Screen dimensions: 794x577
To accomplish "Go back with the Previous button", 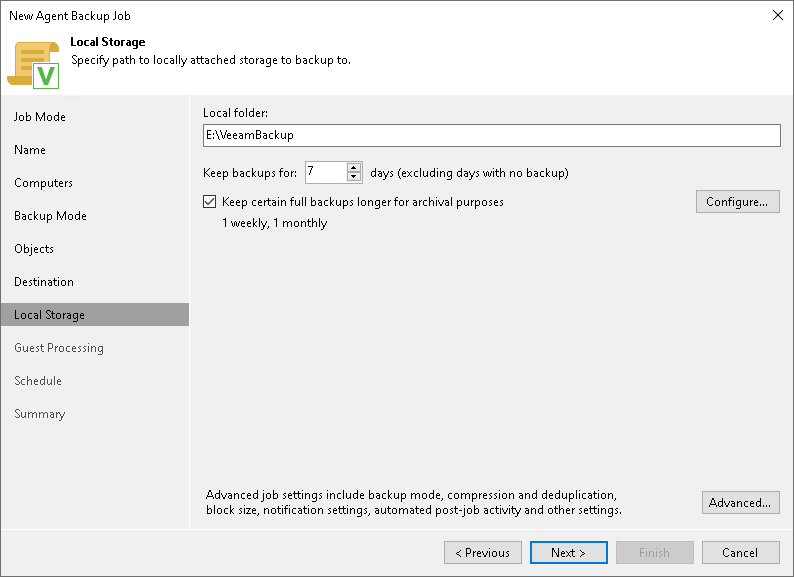I will (x=483, y=552).
